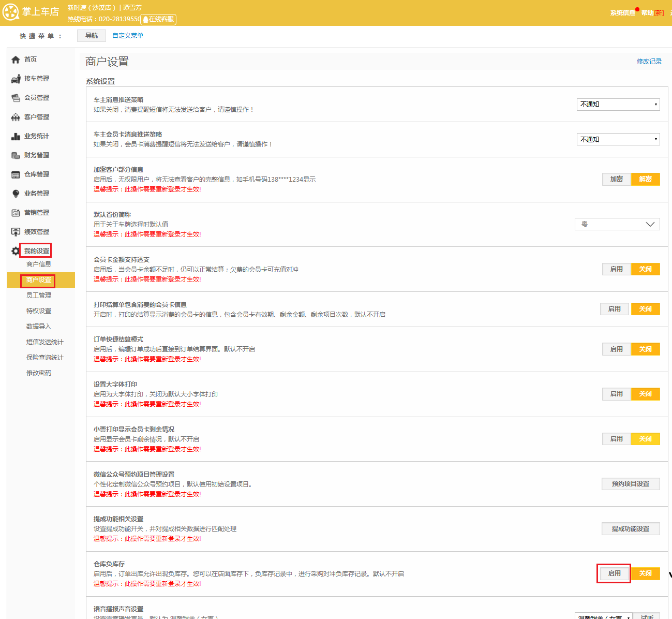Open 默认省份简称 province selector
Viewport: 672px width, 619px height.
pos(617,224)
